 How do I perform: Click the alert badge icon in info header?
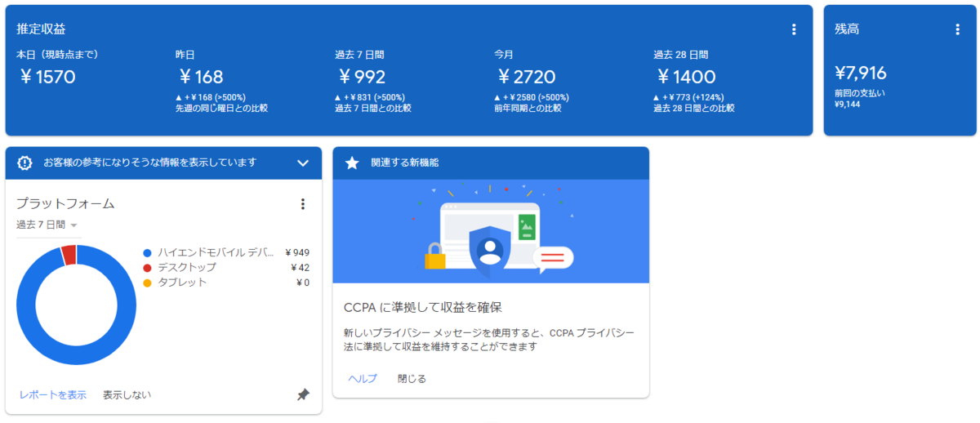point(24,163)
